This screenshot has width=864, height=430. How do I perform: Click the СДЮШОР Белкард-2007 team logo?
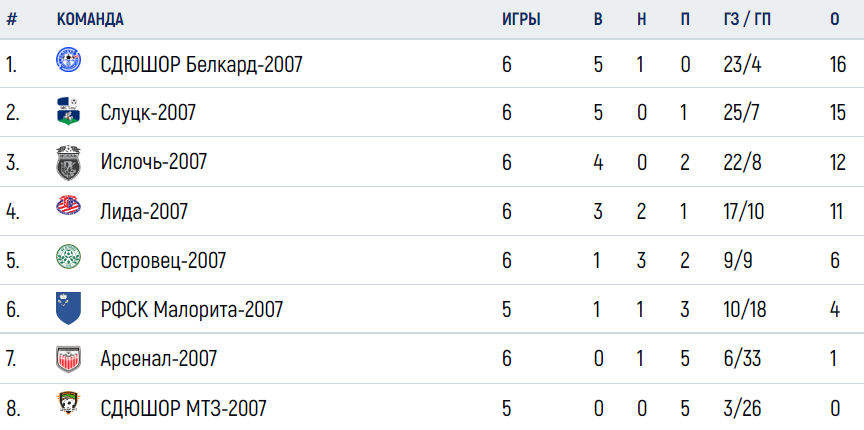tap(68, 60)
